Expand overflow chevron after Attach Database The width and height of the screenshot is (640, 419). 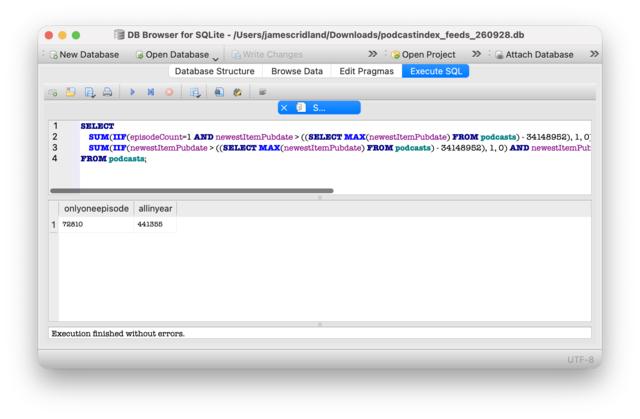594,54
